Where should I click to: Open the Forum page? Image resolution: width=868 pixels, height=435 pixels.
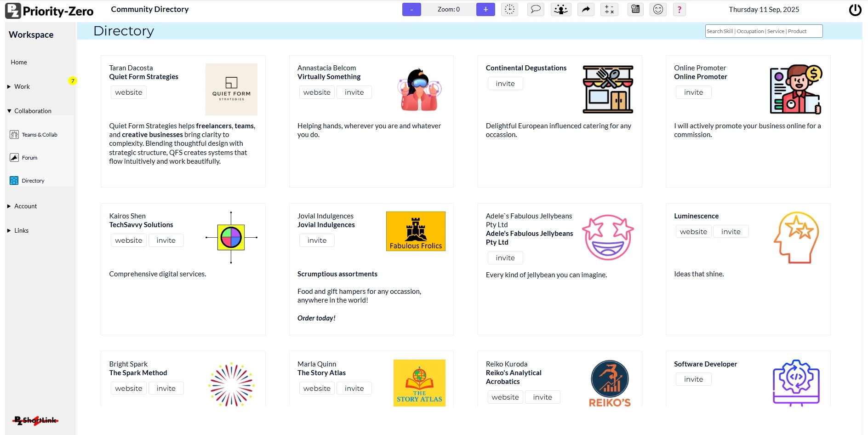pos(29,158)
